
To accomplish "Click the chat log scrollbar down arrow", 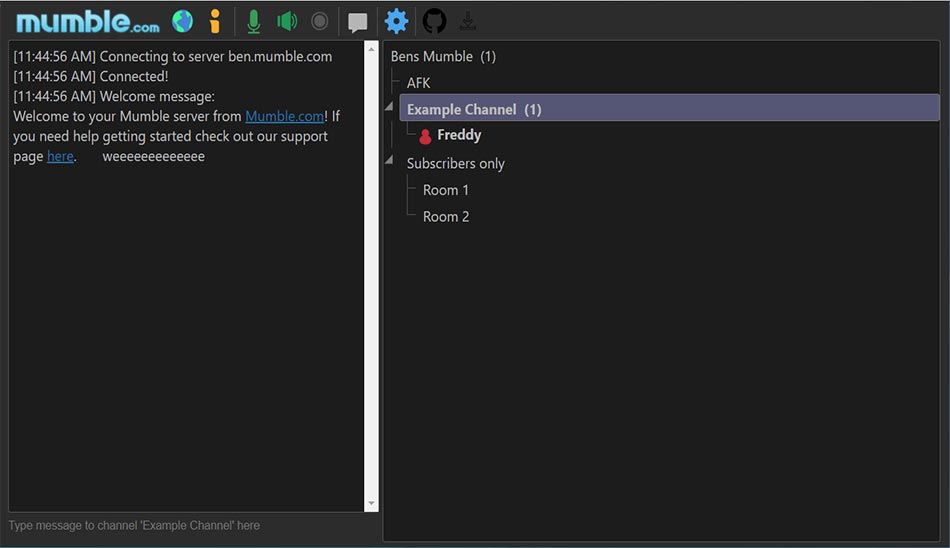I will 371,504.
